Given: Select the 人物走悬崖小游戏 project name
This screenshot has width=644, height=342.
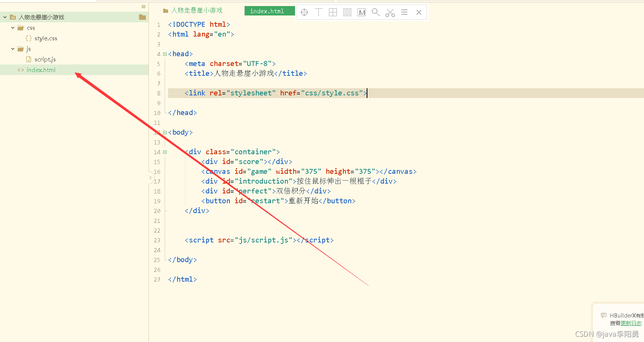Looking at the screenshot, I should (x=41, y=17).
